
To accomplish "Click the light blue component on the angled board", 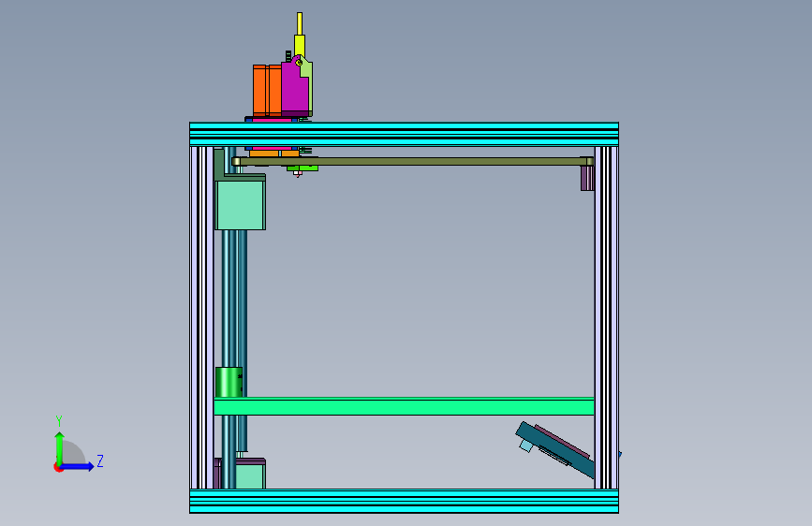I will pos(526,446).
